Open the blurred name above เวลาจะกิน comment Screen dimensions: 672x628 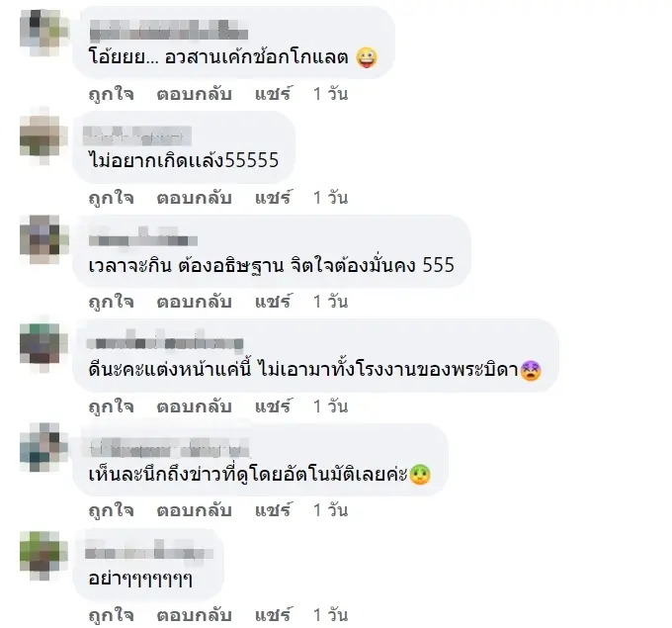click(142, 239)
